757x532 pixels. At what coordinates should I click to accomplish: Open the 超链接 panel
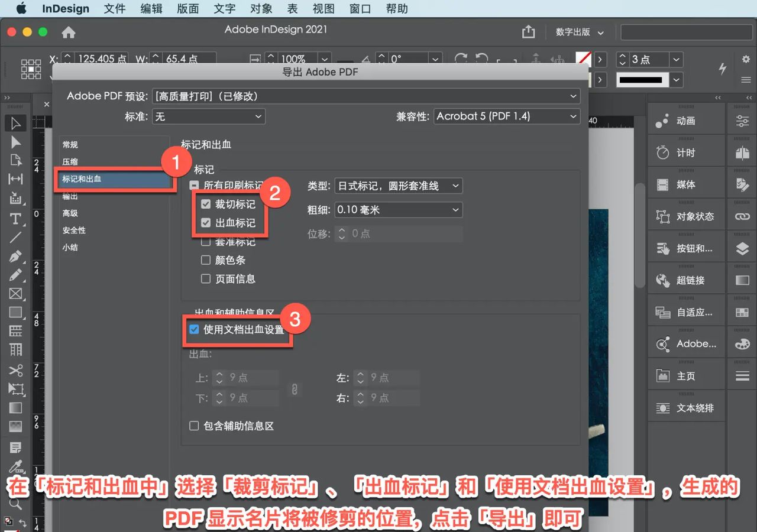pyautogui.click(x=686, y=280)
